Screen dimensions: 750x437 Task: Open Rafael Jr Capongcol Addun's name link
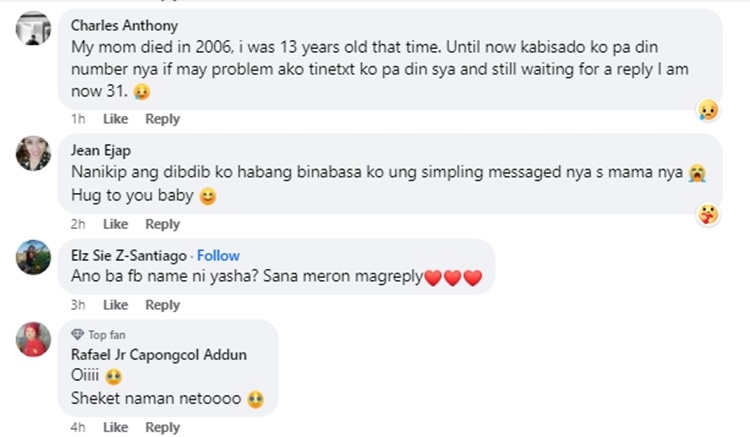coord(157,353)
